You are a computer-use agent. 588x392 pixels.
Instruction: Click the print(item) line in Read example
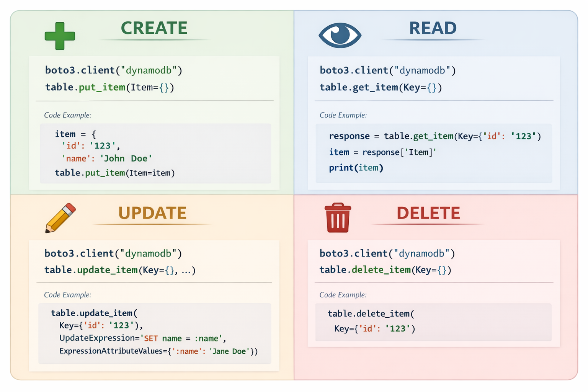point(356,168)
